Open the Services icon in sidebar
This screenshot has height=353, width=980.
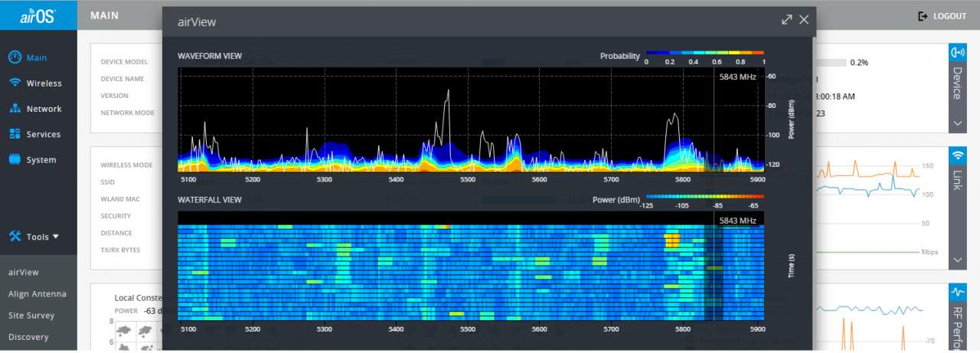tap(15, 134)
